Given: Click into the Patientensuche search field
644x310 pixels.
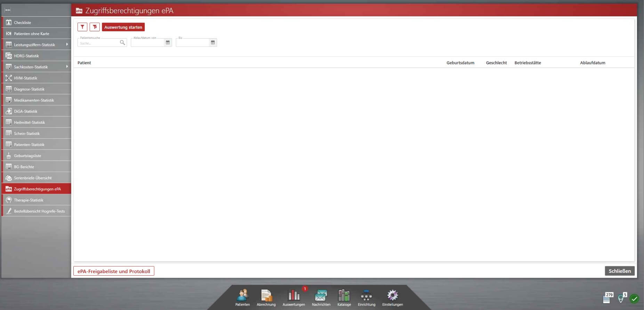Looking at the screenshot, I should pyautogui.click(x=99, y=43).
